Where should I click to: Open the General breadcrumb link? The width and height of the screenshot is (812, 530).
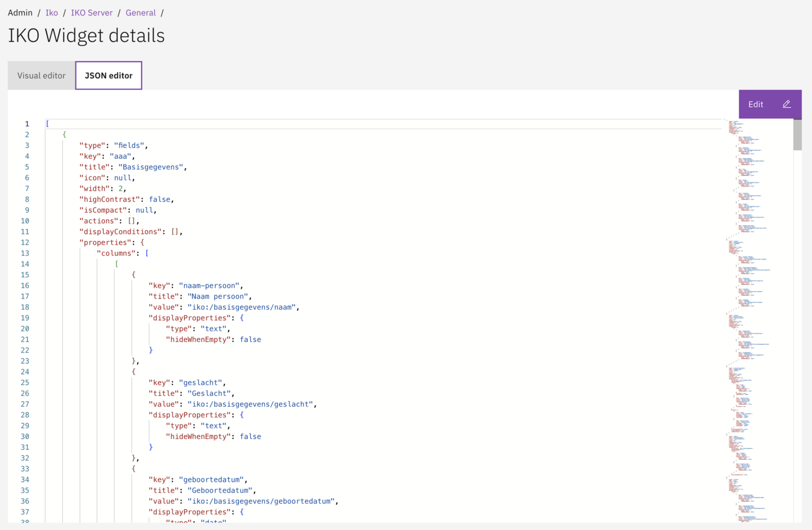pos(141,12)
